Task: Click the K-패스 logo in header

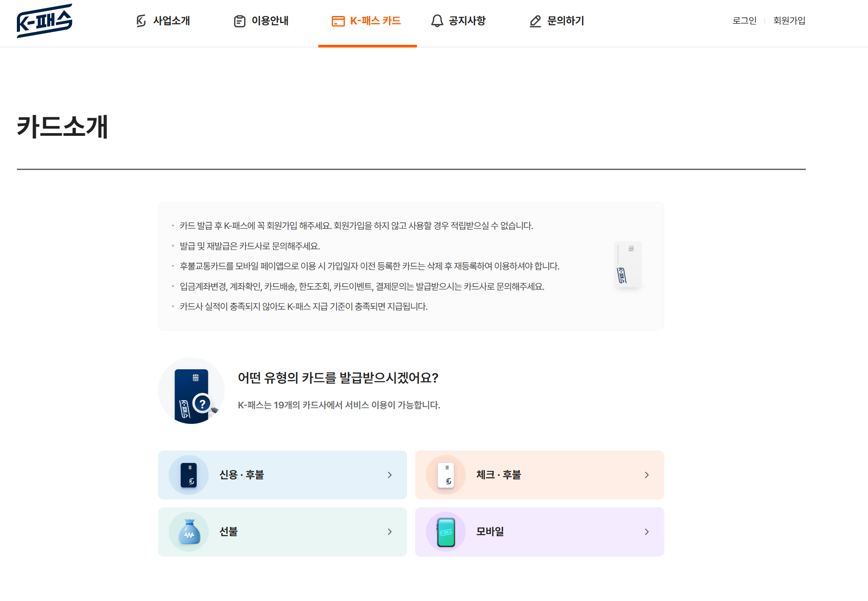Action: pyautogui.click(x=44, y=21)
